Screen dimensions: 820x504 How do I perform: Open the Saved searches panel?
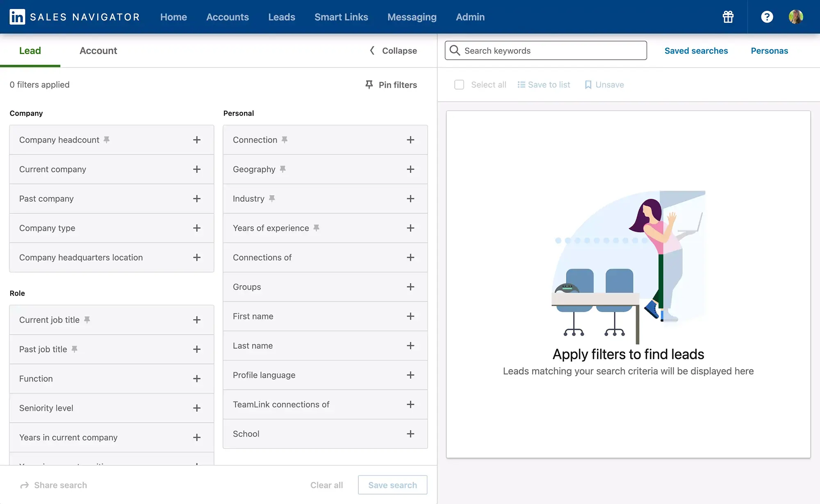click(696, 50)
